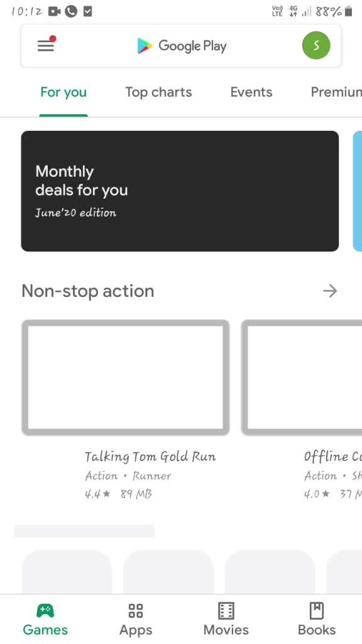
Task: Tap the video camera status bar icon
Action: 54,11
